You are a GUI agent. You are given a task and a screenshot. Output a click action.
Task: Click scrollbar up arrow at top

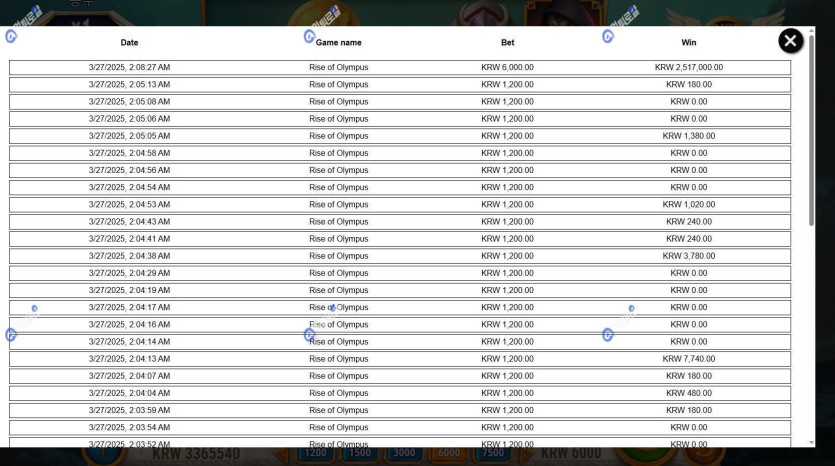click(x=811, y=32)
